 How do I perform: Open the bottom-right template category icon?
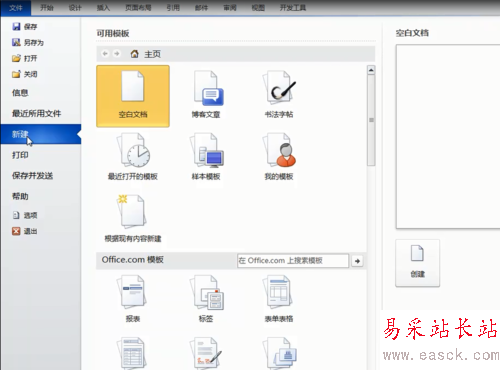279,353
